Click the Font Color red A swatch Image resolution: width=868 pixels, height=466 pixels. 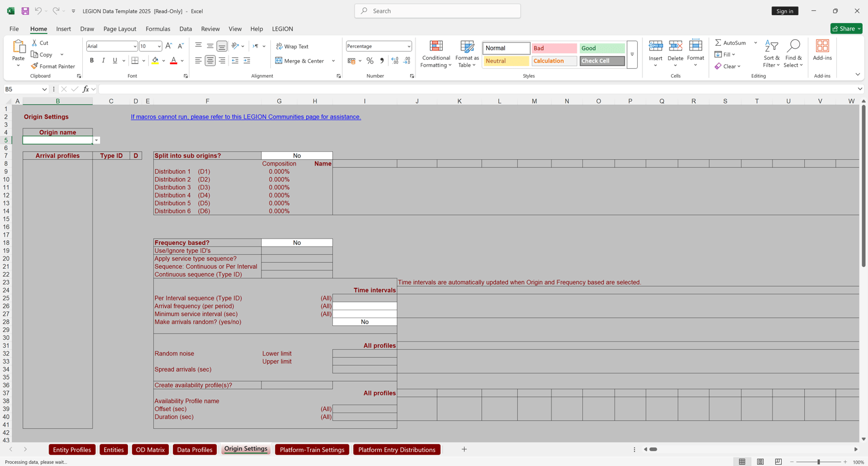pyautogui.click(x=173, y=61)
